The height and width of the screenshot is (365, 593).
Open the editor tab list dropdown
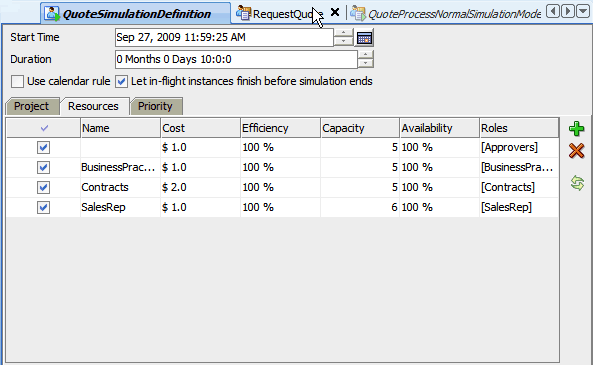(583, 11)
